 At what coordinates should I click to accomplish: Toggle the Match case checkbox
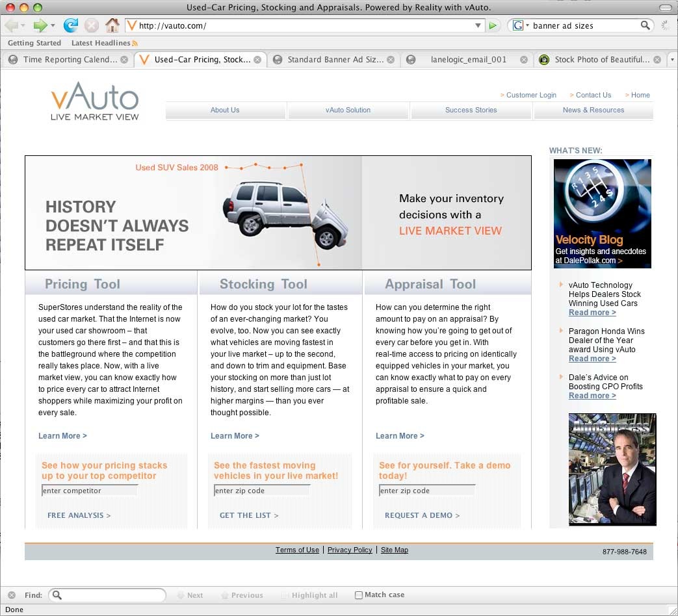tap(359, 595)
